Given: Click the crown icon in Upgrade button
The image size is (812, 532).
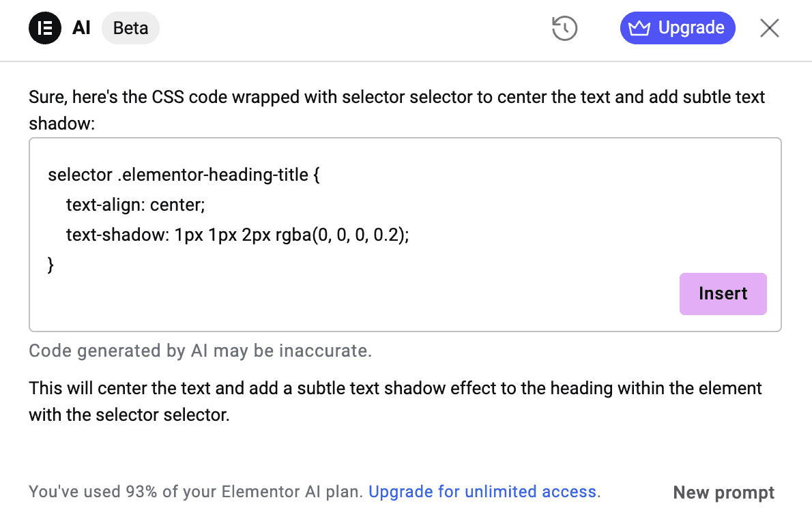Looking at the screenshot, I should [x=639, y=28].
